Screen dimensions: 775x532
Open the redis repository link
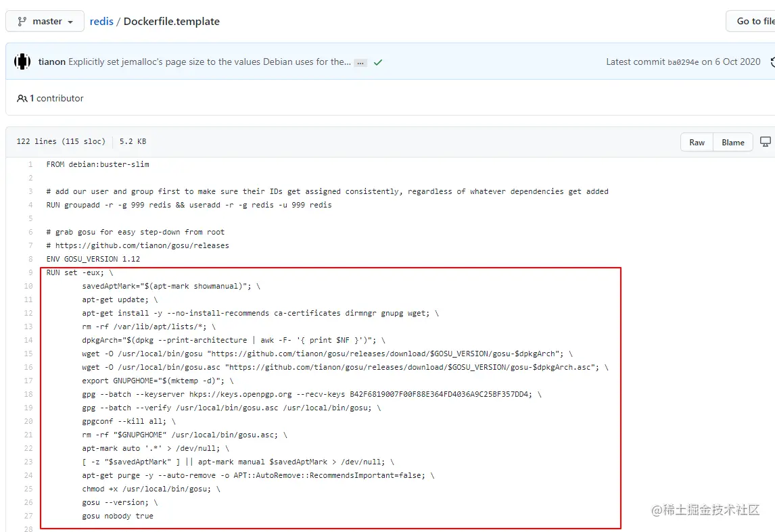[x=101, y=21]
